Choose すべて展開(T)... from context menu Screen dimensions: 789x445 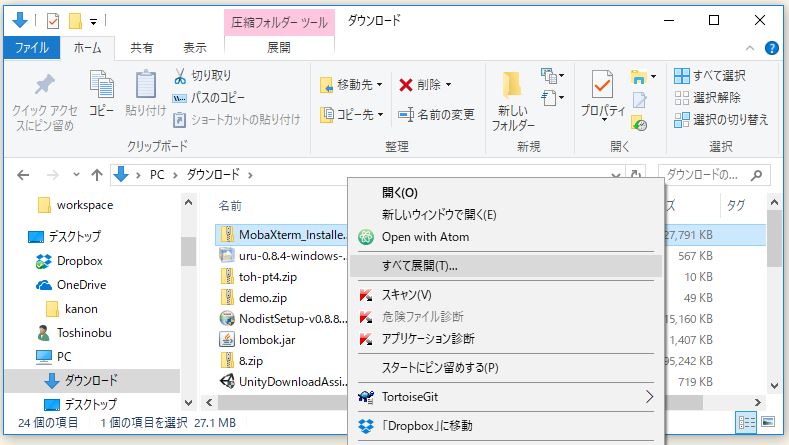pos(506,266)
